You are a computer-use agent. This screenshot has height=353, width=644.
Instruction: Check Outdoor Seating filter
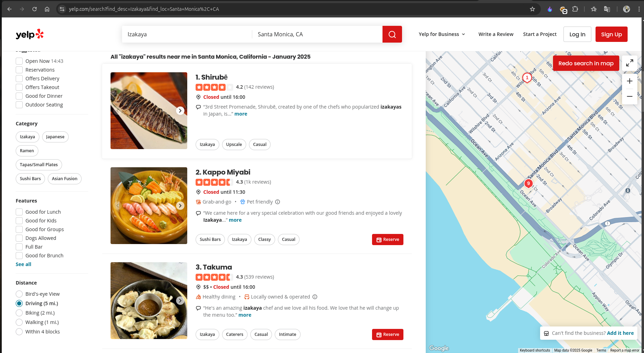pyautogui.click(x=19, y=105)
